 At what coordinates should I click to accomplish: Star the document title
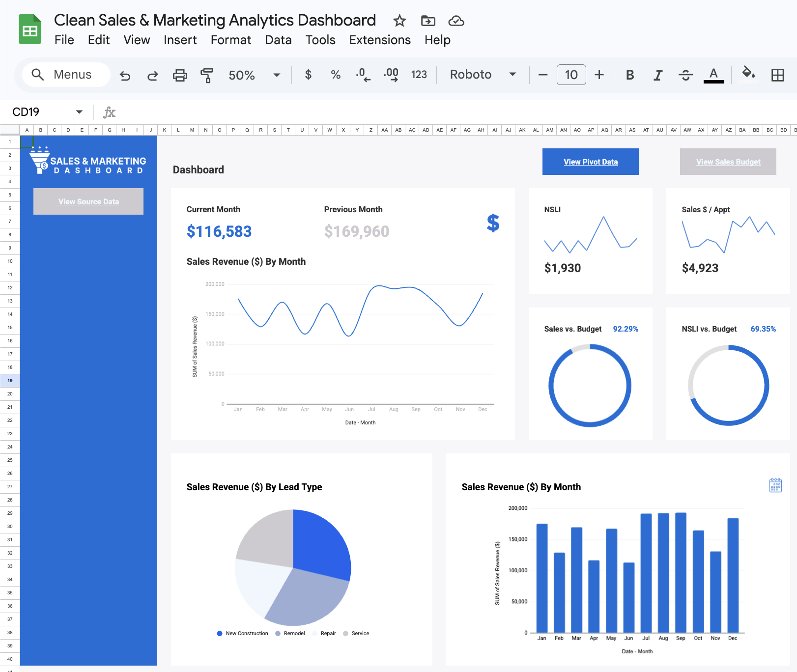coord(399,21)
